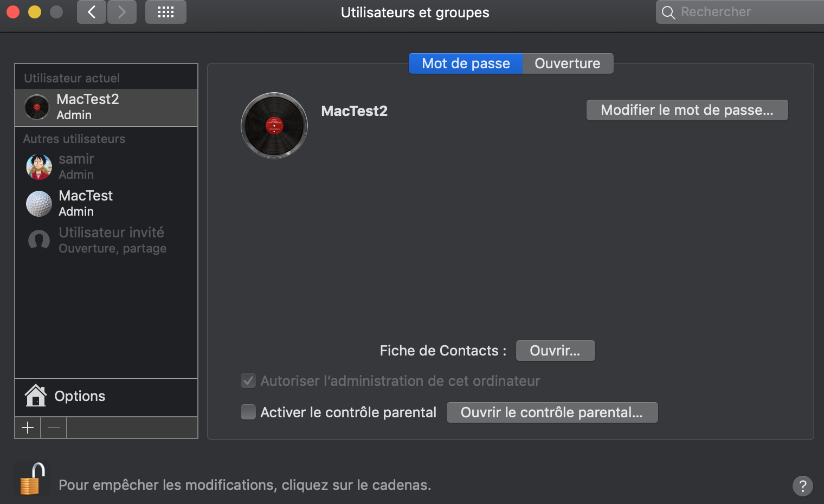Open help with the question mark button
Viewport: 824px width, 504px height.
(x=802, y=486)
